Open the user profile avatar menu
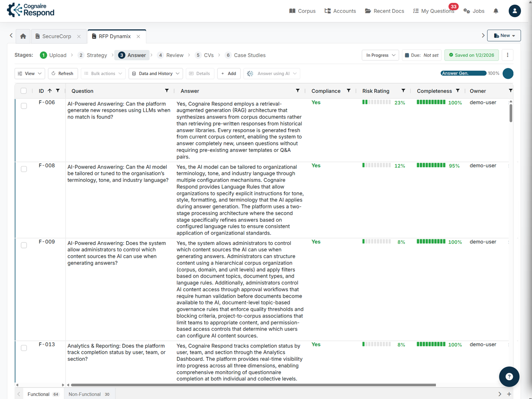 tap(514, 11)
